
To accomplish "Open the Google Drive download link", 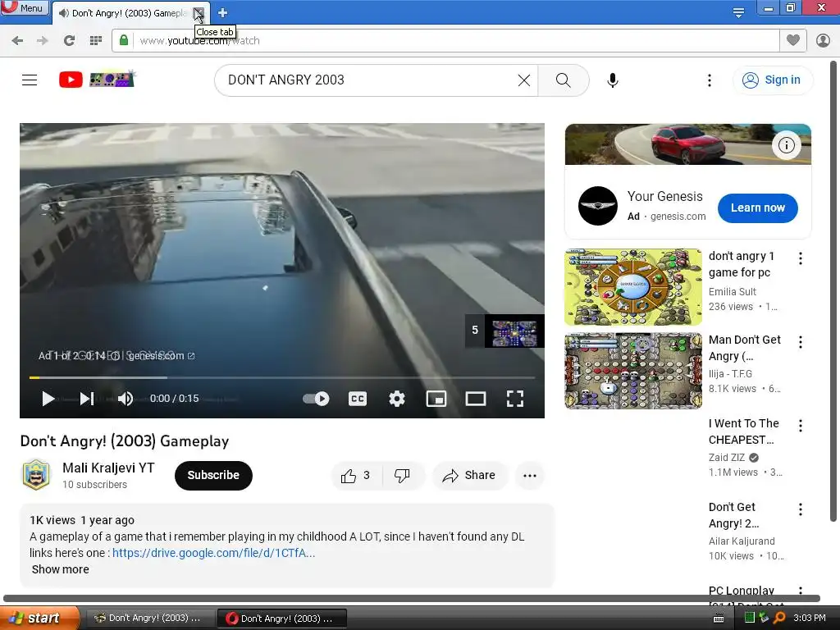I will coord(214,553).
